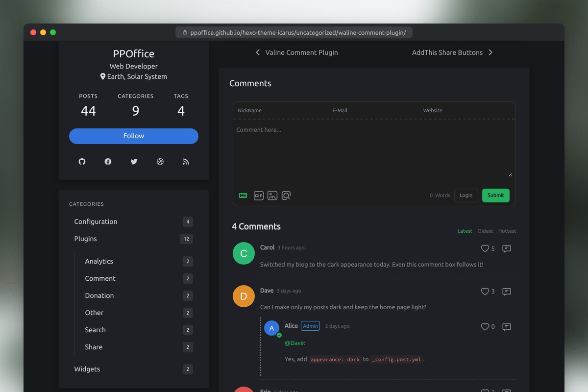Open the Twitter profile icon
The height and width of the screenshot is (392, 588).
134,162
